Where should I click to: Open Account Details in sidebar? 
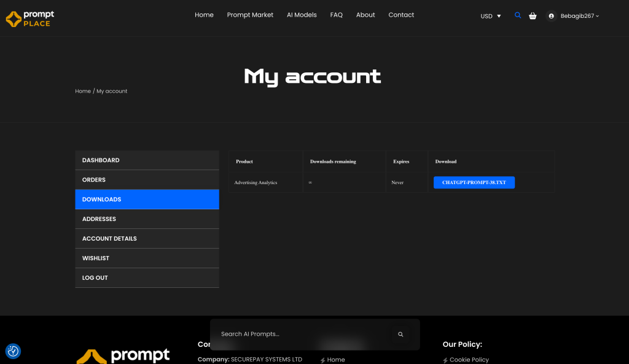[x=147, y=239]
